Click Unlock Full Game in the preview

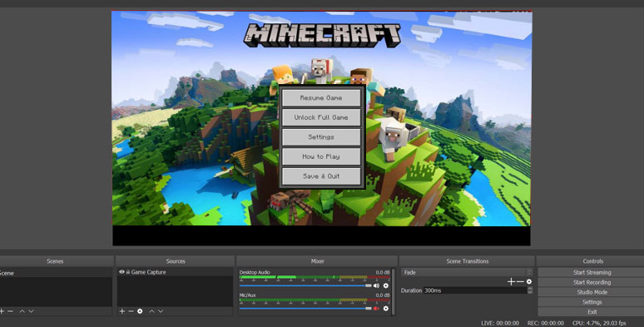coord(321,117)
